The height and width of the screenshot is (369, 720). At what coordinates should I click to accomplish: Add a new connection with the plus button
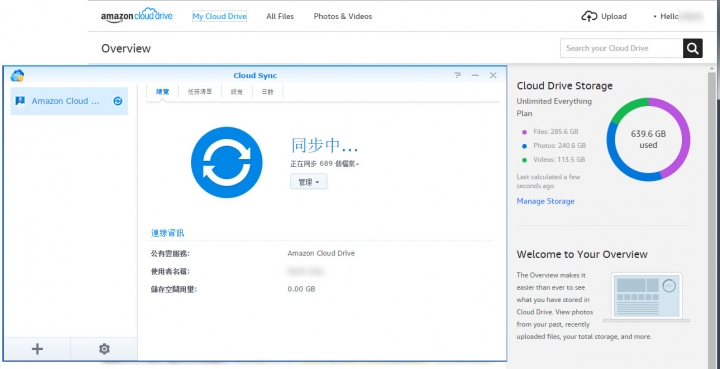[37, 349]
